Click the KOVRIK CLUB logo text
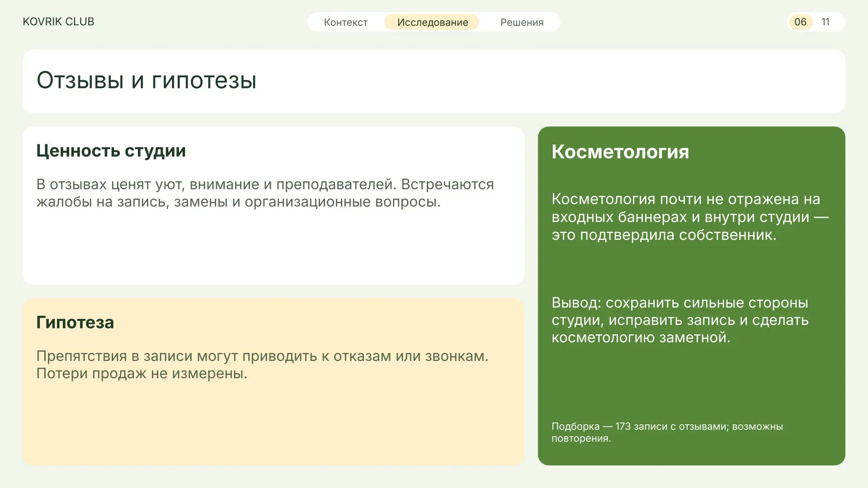 pos(58,22)
